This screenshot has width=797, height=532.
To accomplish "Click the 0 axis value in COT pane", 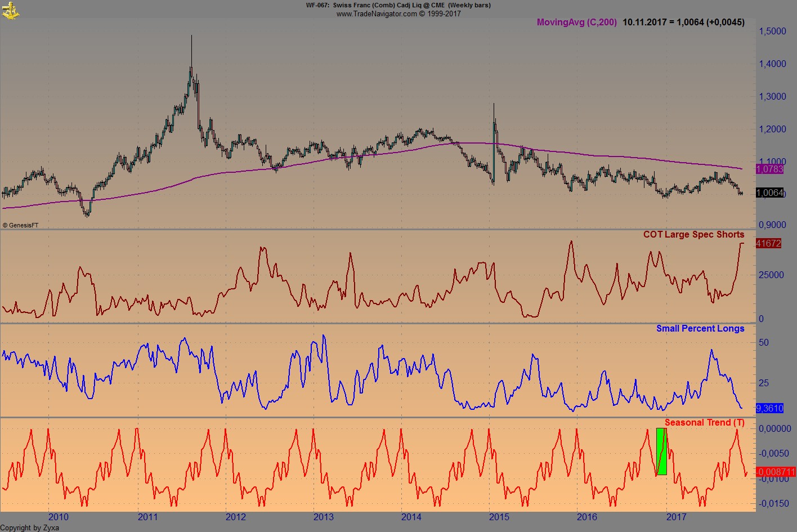I will [762, 319].
